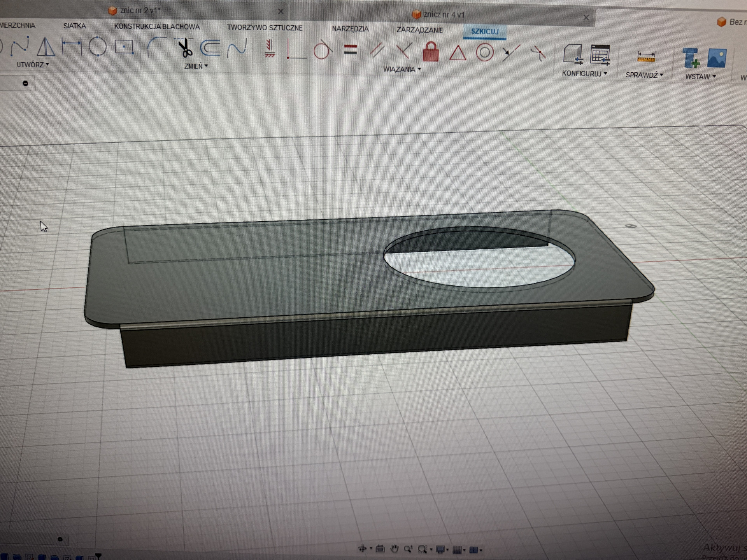Apply the Equal constraint icon

[351, 50]
